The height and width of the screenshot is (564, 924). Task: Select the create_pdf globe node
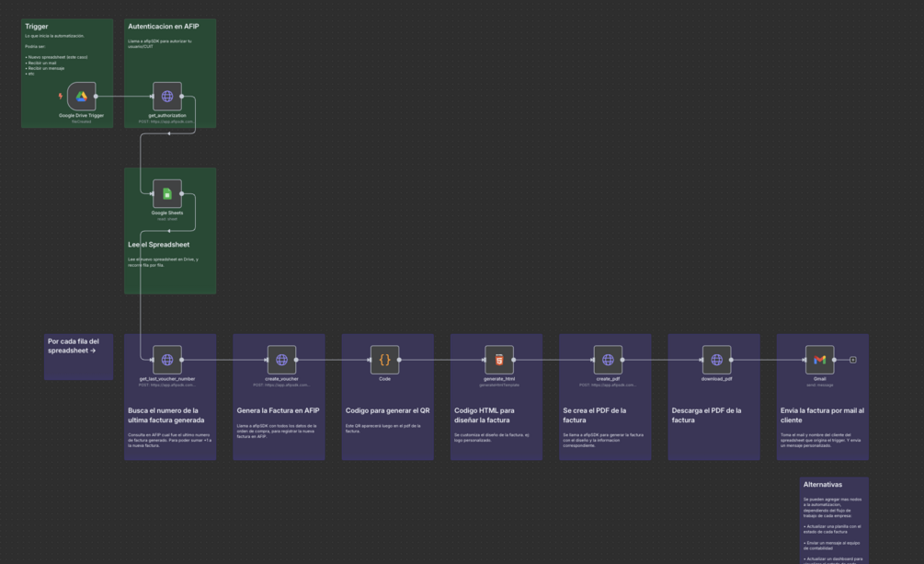[x=608, y=360]
